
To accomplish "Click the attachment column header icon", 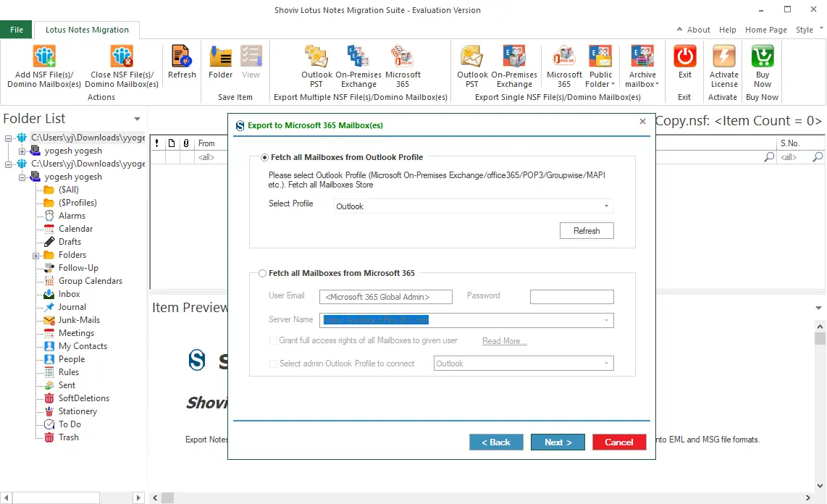I will pos(186,143).
